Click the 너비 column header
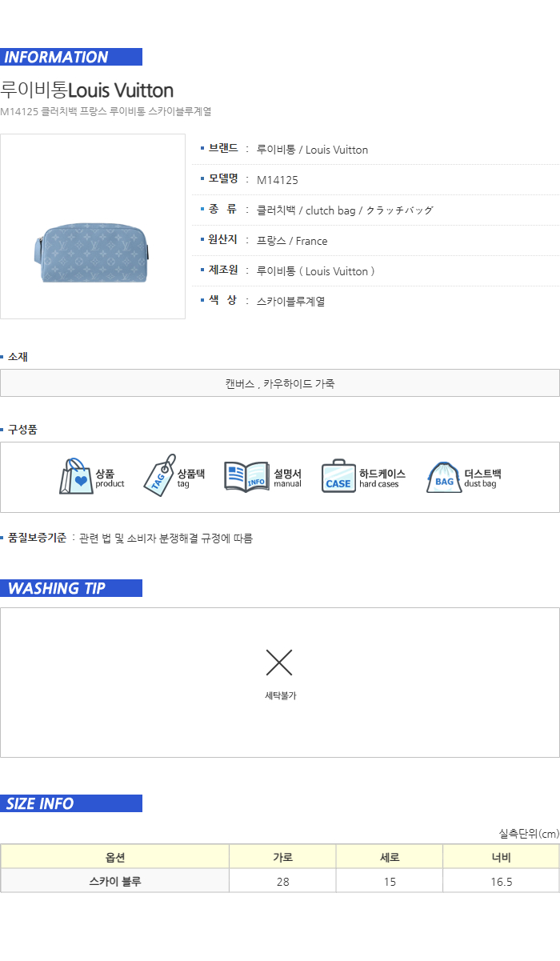Image resolution: width=560 pixels, height=961 pixels. click(501, 857)
